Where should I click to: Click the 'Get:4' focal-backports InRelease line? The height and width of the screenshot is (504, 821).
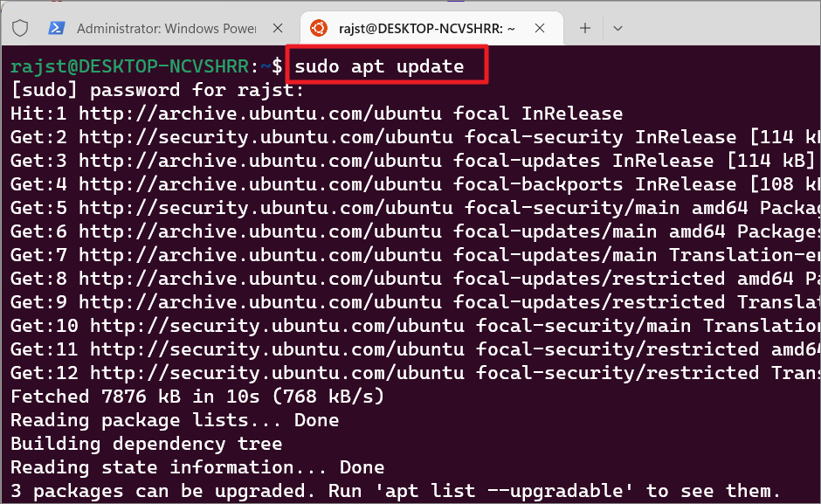pyautogui.click(x=415, y=184)
